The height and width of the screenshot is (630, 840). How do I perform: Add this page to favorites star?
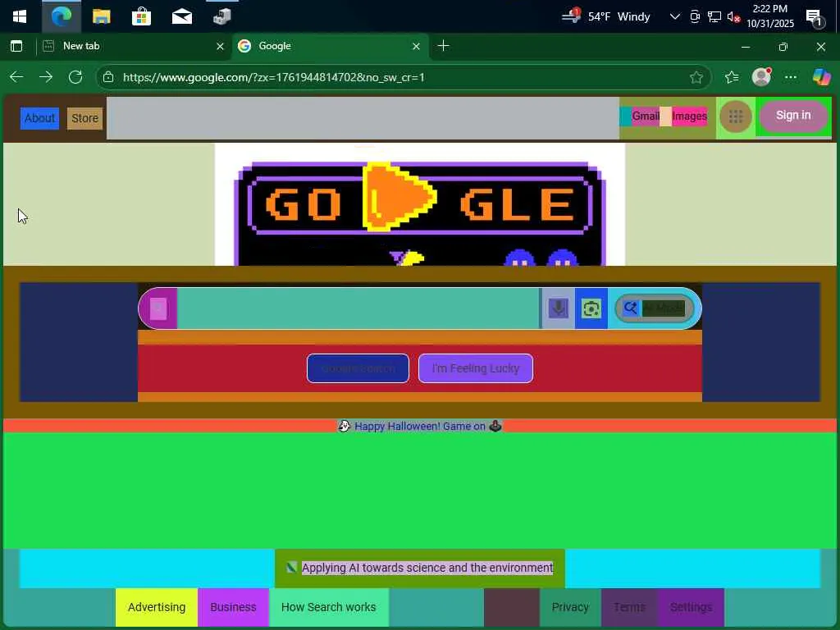click(x=696, y=77)
